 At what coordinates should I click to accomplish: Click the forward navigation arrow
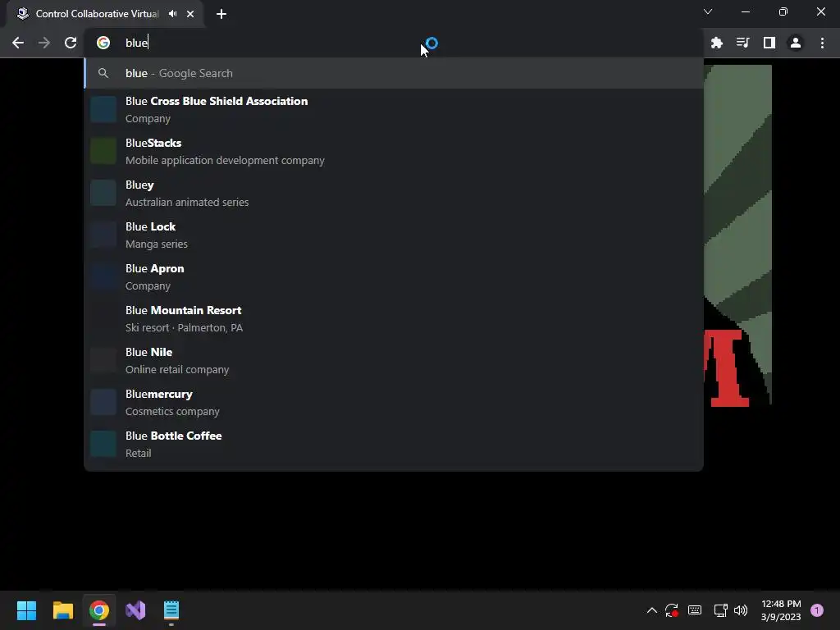click(x=44, y=43)
